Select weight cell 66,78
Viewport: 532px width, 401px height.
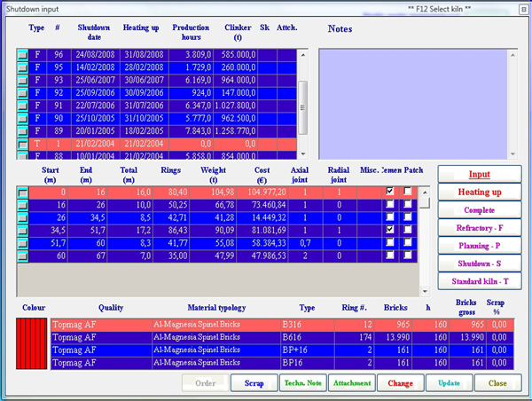(213, 205)
